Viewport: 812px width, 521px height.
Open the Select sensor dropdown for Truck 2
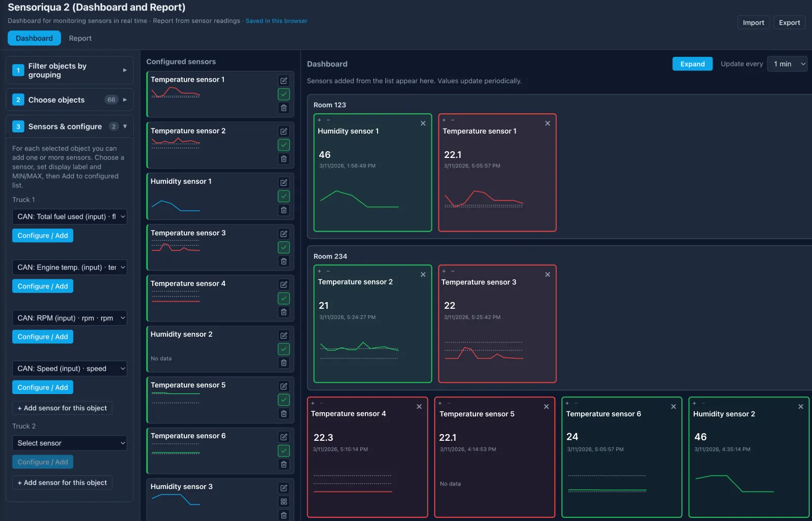point(70,443)
